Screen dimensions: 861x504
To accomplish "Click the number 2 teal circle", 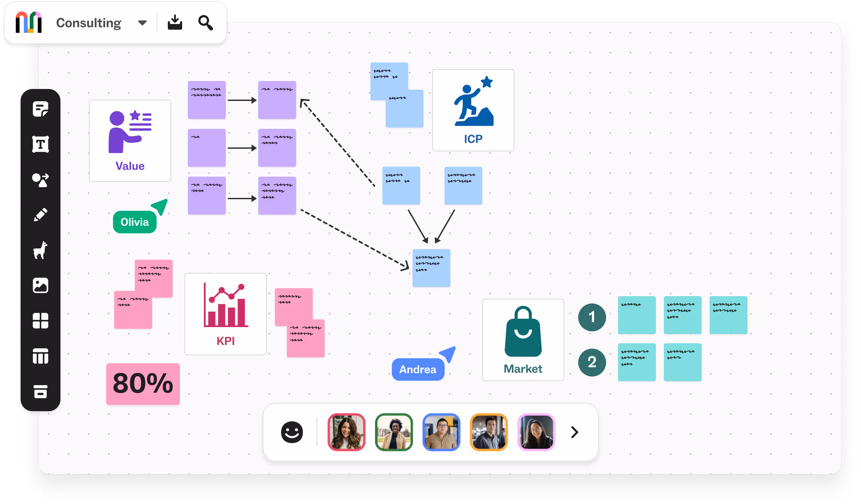I will 592,362.
